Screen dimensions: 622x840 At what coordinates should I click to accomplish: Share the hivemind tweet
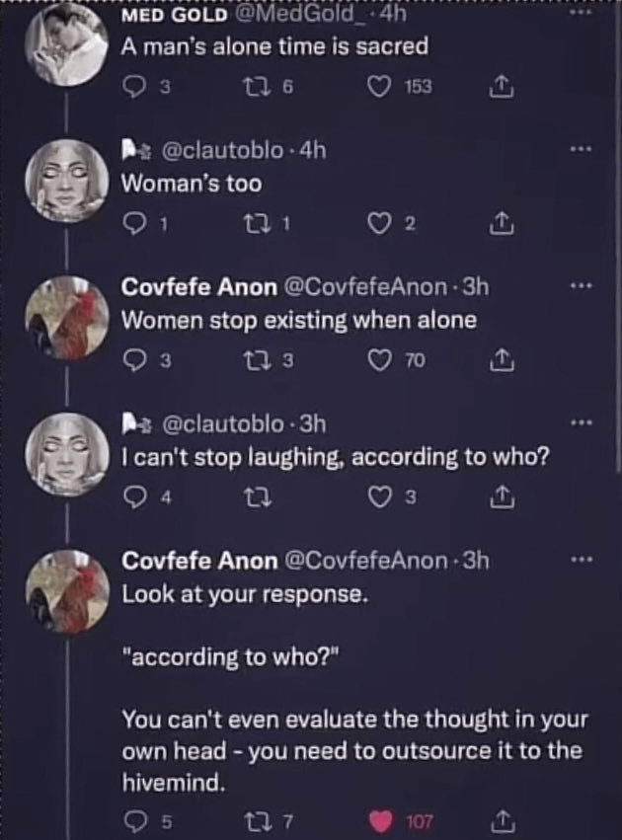pyautogui.click(x=502, y=821)
